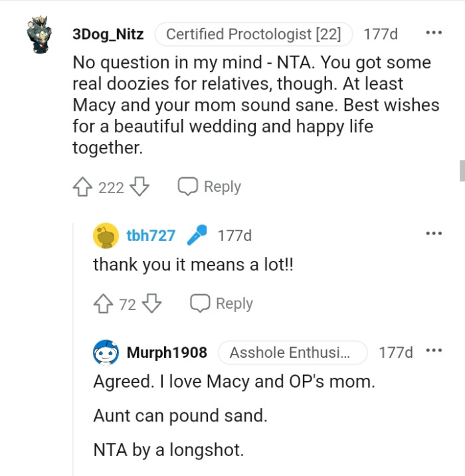The width and height of the screenshot is (465, 476).
Task: Click the Asshole Enthusiast flair tag
Action: [x=292, y=353]
